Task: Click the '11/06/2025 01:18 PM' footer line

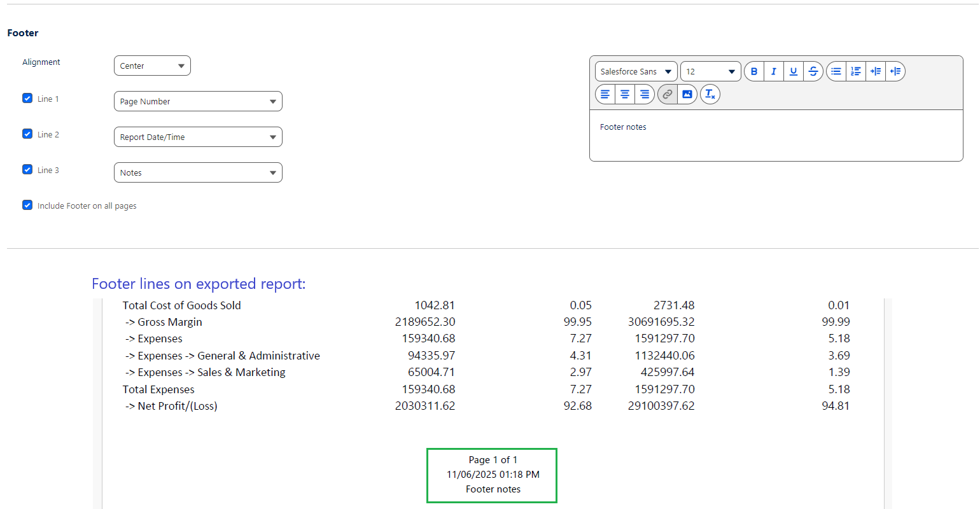Action: coord(493,475)
